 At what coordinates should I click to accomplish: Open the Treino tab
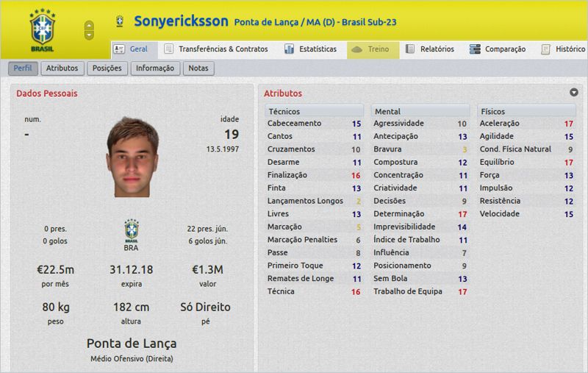pyautogui.click(x=373, y=49)
